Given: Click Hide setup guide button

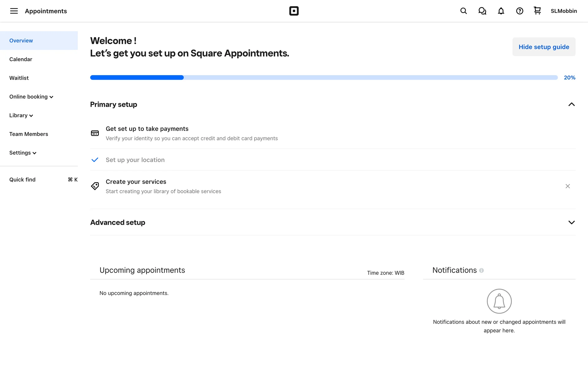Looking at the screenshot, I should coord(544,47).
